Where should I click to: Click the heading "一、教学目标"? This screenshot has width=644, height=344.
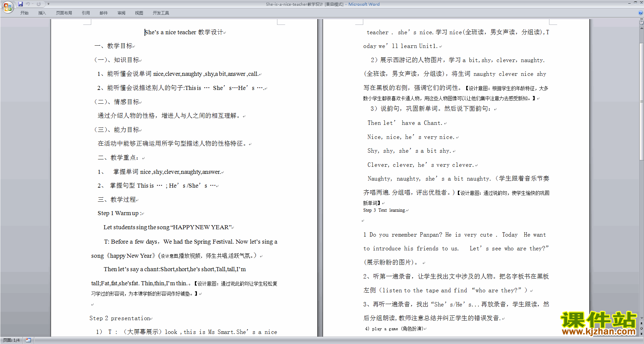113,46
